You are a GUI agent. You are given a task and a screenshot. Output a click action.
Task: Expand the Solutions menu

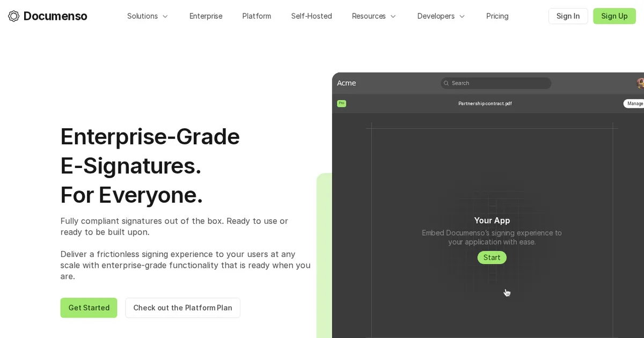[x=148, y=16]
